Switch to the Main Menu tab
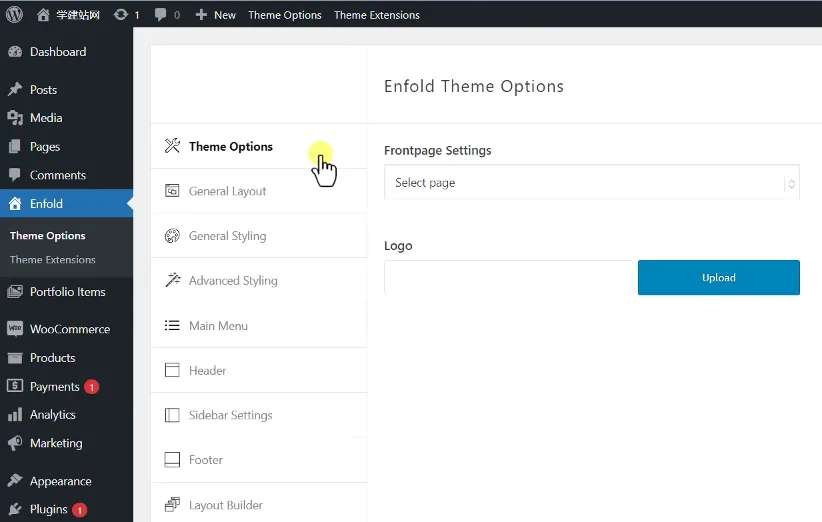Viewport: 822px width, 522px height. coord(259,325)
